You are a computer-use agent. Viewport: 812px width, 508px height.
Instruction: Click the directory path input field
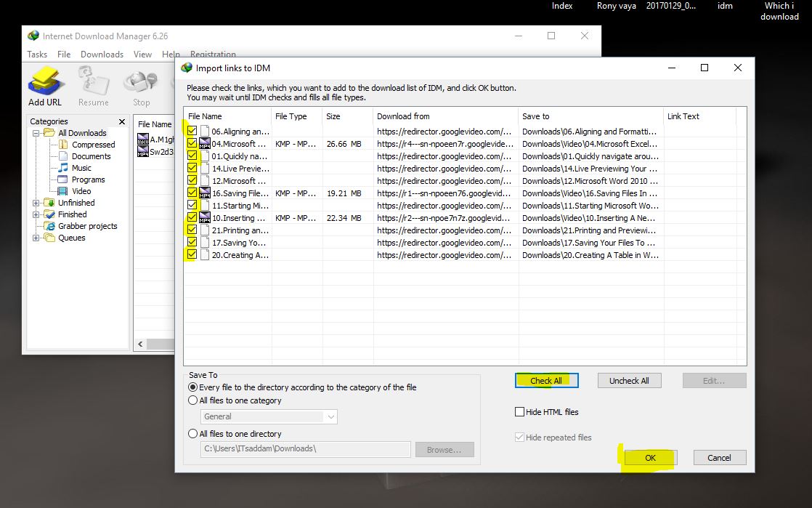pos(306,449)
